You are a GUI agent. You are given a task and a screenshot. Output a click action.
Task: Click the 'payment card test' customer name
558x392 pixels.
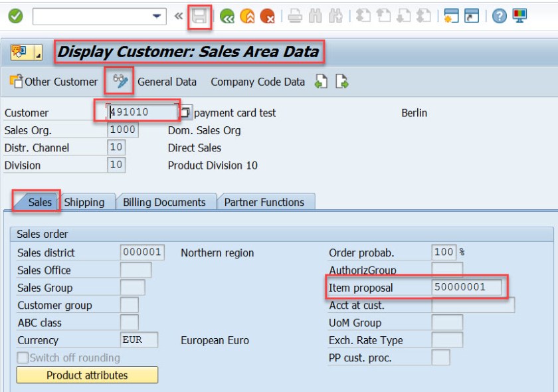point(235,113)
